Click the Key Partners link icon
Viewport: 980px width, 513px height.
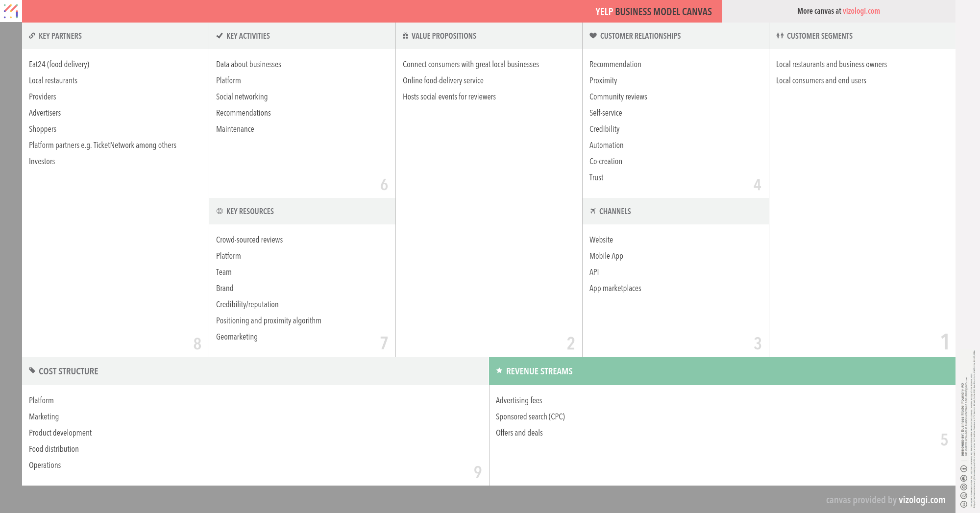tap(32, 36)
